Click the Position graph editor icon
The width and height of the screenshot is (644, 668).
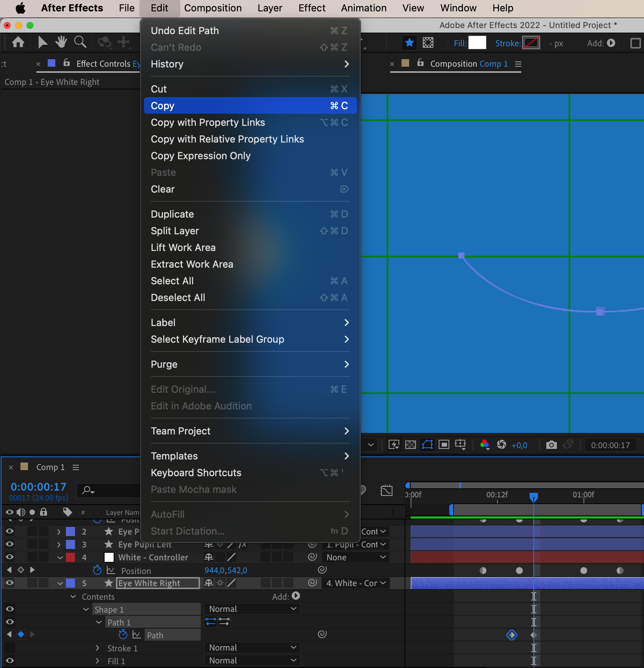click(111, 570)
